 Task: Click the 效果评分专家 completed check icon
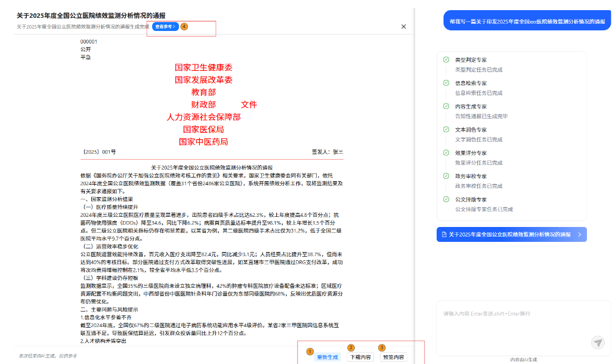pos(446,153)
